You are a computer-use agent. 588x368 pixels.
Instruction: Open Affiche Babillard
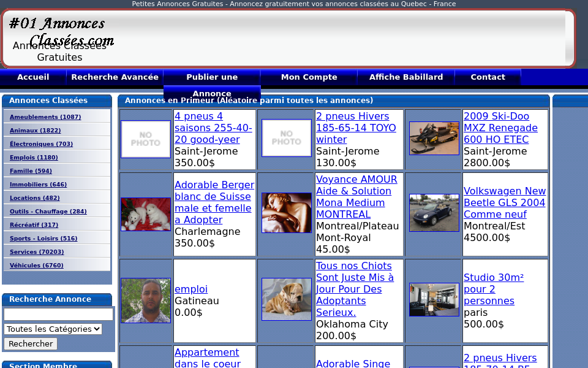click(x=405, y=77)
